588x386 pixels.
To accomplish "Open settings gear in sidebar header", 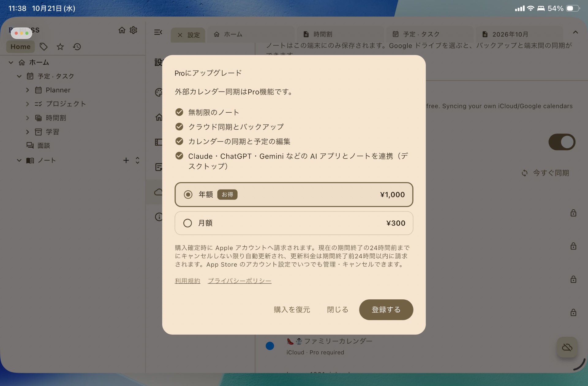I will [134, 30].
